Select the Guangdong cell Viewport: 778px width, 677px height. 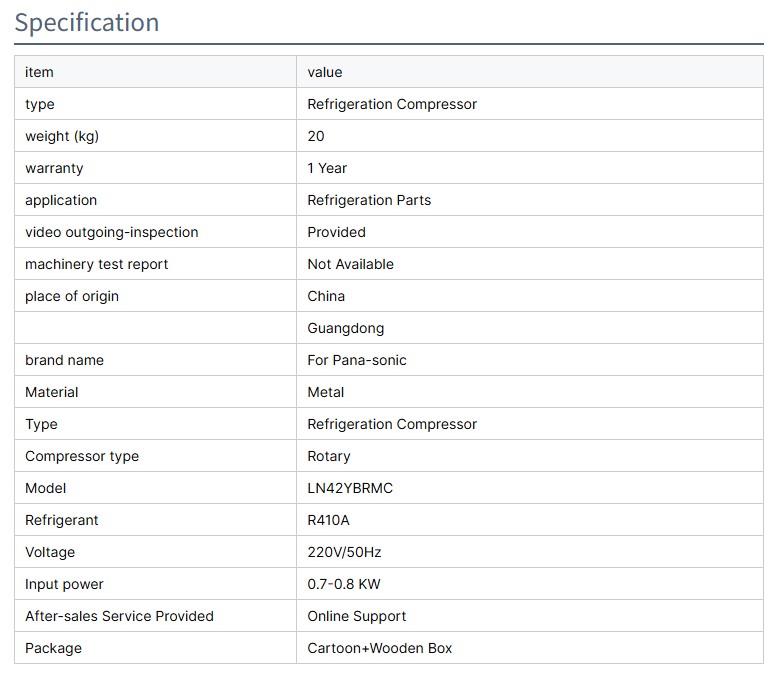coord(346,328)
